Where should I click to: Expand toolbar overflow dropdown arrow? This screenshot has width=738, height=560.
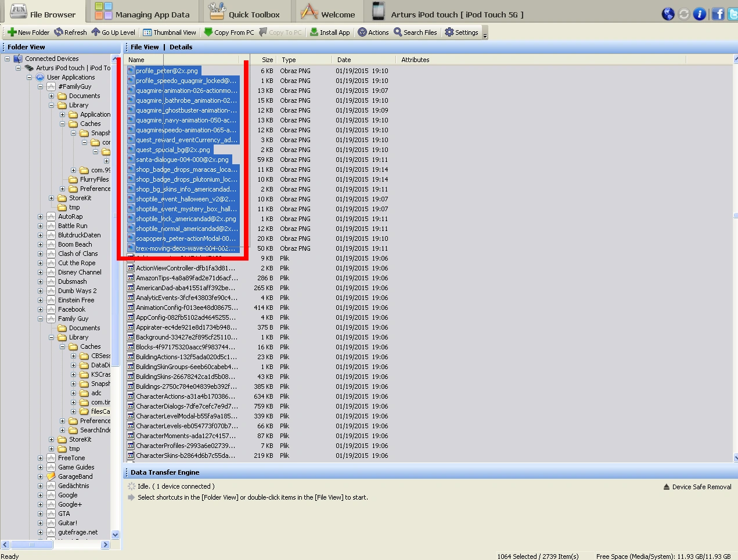485,34
